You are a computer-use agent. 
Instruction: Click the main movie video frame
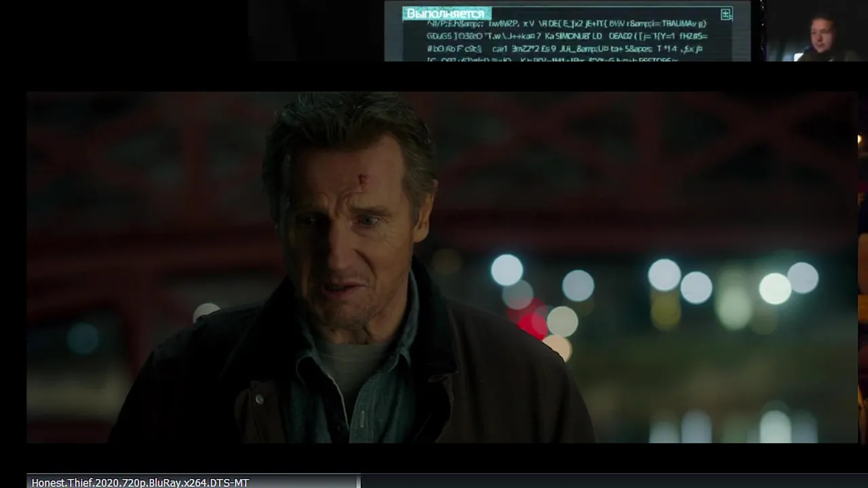442,268
